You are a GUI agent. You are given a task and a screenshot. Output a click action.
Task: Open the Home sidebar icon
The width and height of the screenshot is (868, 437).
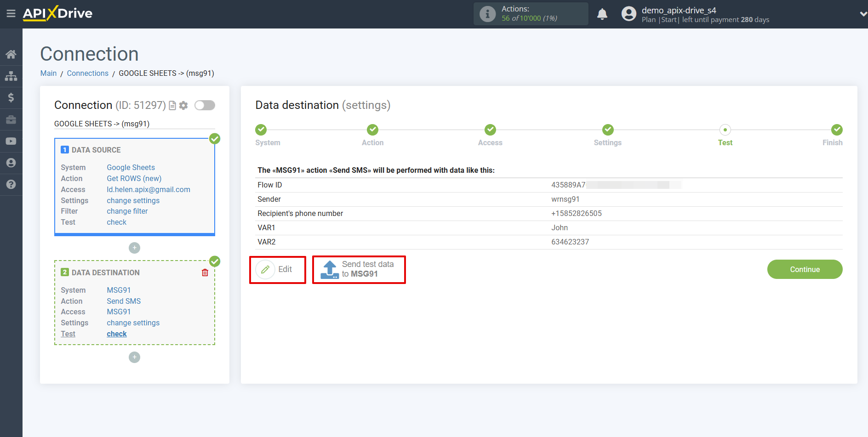11,54
